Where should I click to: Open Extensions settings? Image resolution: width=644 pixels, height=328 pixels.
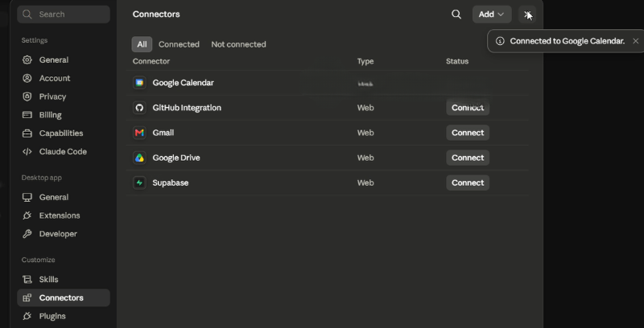(x=64, y=215)
